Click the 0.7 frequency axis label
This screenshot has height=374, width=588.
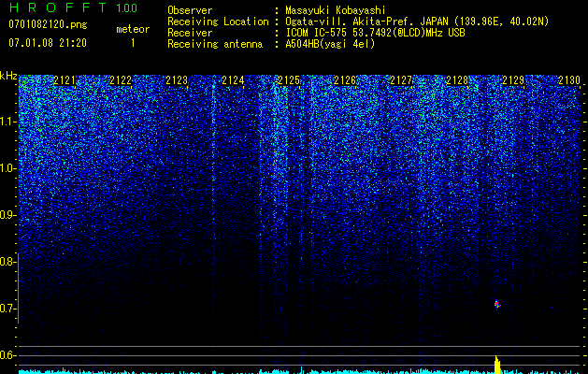pyautogui.click(x=7, y=309)
